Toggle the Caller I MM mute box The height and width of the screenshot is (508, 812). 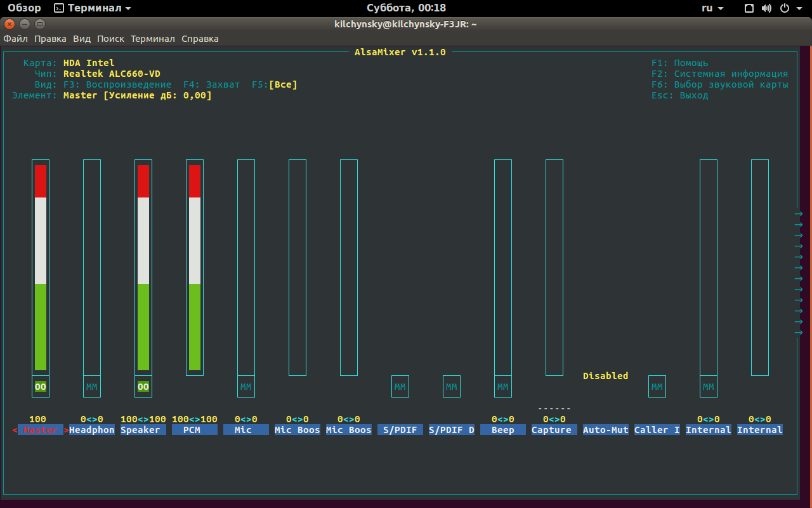click(657, 387)
